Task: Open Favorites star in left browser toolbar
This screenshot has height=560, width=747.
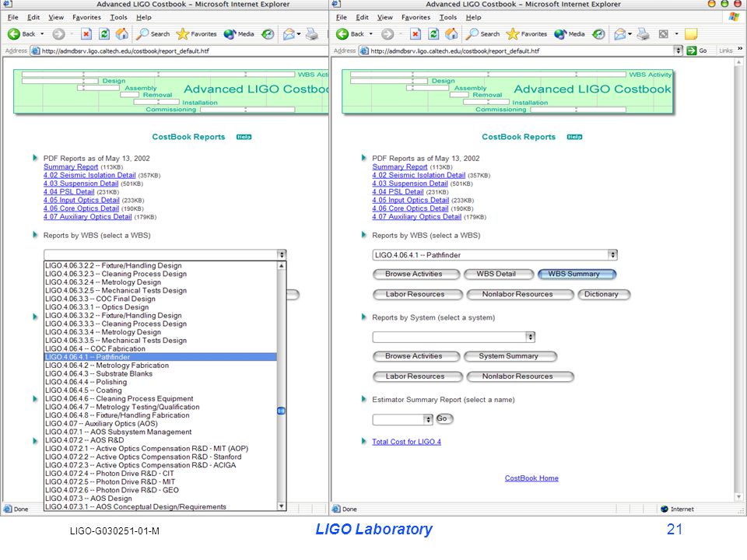Action: tap(196, 33)
